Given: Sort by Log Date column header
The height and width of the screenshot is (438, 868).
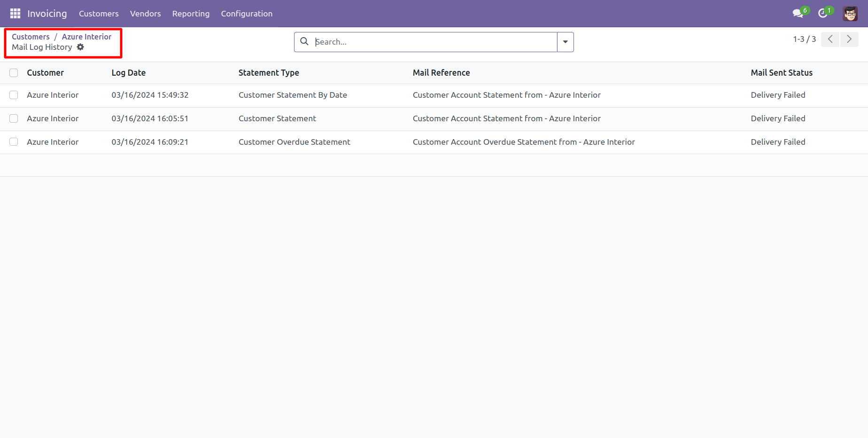Looking at the screenshot, I should [x=128, y=73].
